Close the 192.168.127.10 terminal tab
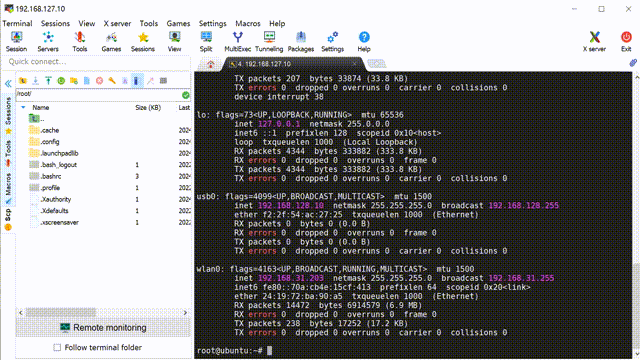 click(x=354, y=64)
